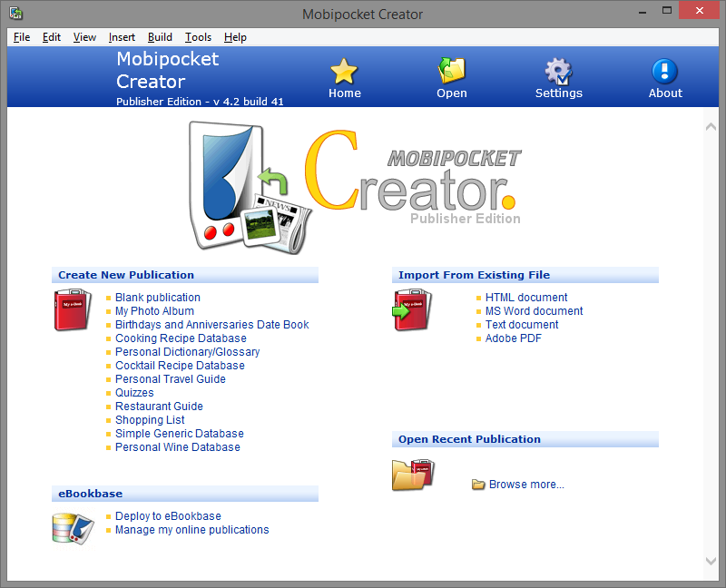Close the Mobipocket Creator window

coord(699,10)
